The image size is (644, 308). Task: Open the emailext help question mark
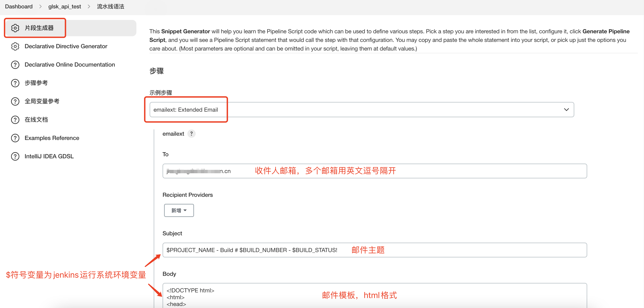192,134
